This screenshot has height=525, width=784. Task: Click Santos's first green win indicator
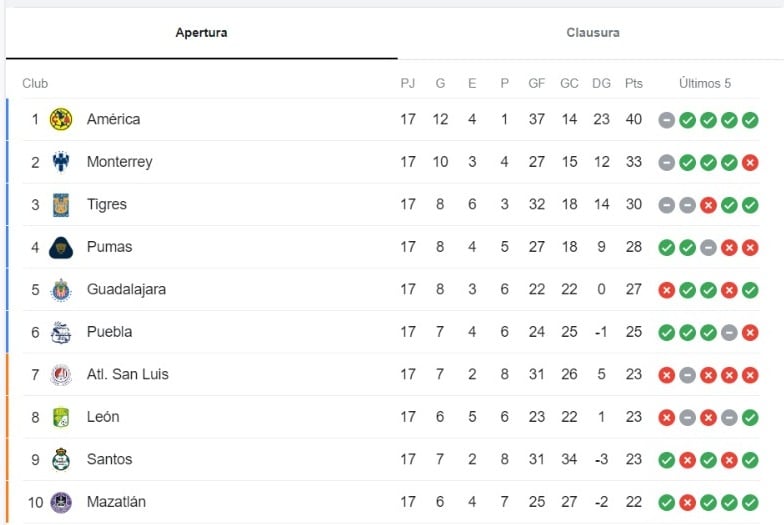[x=666, y=460]
